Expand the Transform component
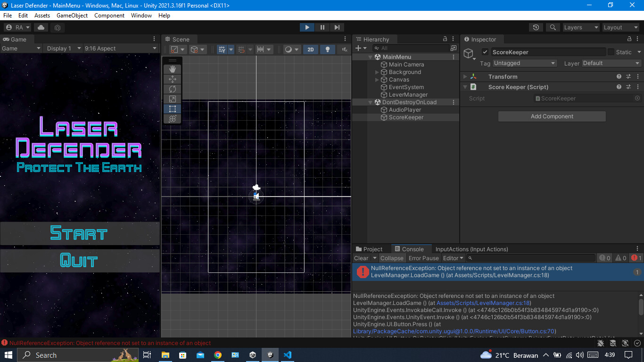 465,76
